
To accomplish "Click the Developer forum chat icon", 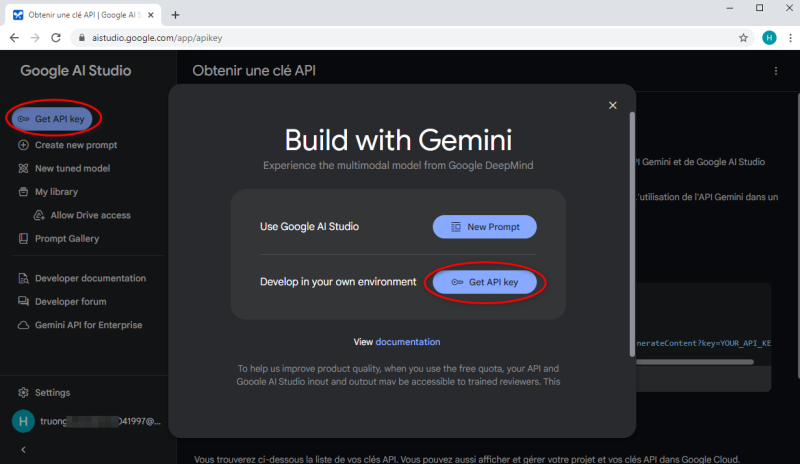I will (x=23, y=302).
